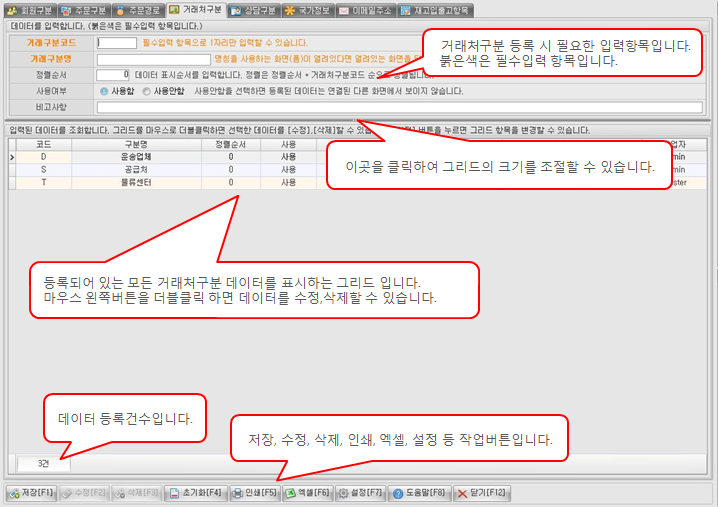Click the 3건 record count in status bar

[x=44, y=463]
